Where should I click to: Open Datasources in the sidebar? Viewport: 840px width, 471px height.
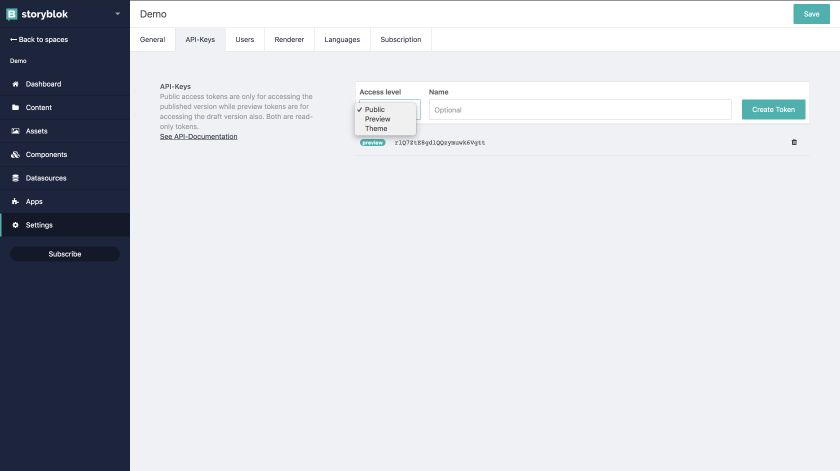65,178
